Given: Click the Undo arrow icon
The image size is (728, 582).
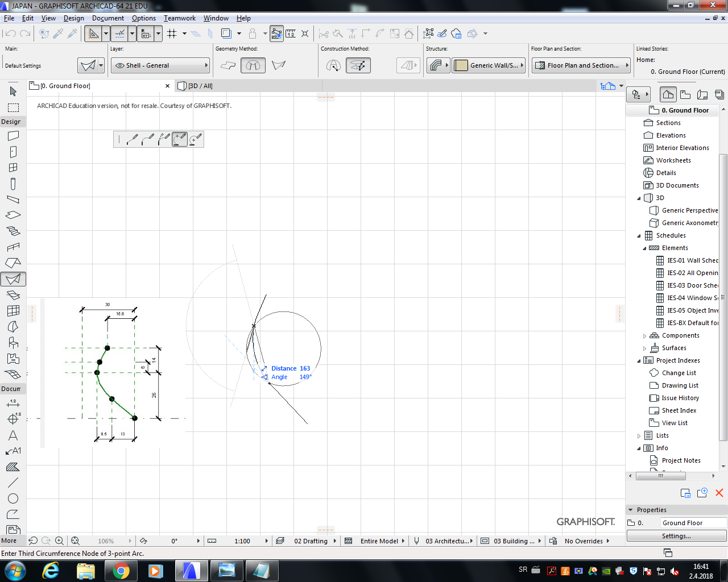Looking at the screenshot, I should [x=10, y=34].
